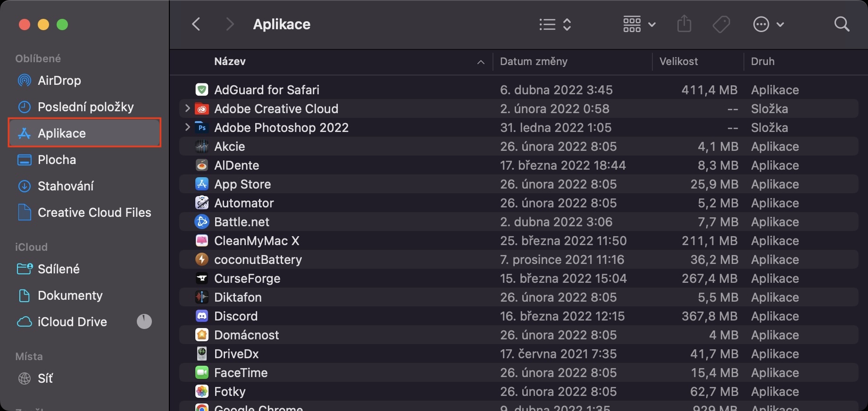Go back with the left arrow
The width and height of the screenshot is (868, 411).
[197, 24]
